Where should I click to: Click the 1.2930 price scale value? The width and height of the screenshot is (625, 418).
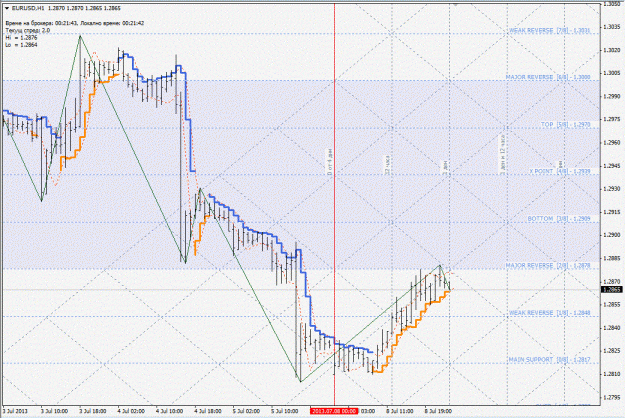pos(611,188)
